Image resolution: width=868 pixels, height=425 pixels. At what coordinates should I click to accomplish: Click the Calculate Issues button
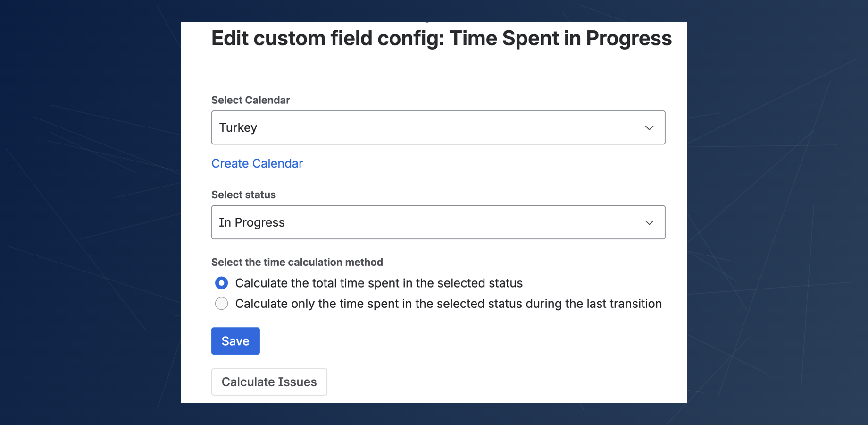(269, 382)
